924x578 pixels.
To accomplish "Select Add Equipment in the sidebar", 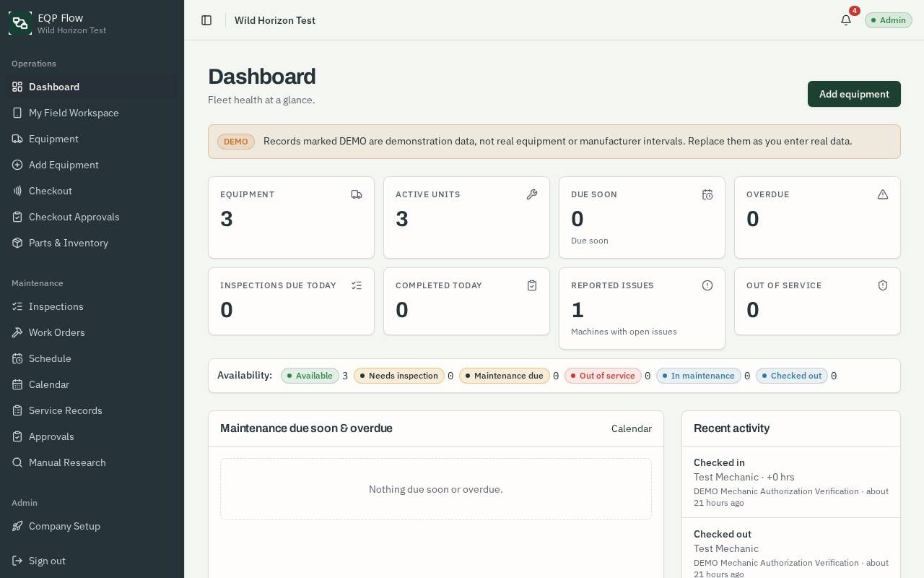I will pos(92,165).
